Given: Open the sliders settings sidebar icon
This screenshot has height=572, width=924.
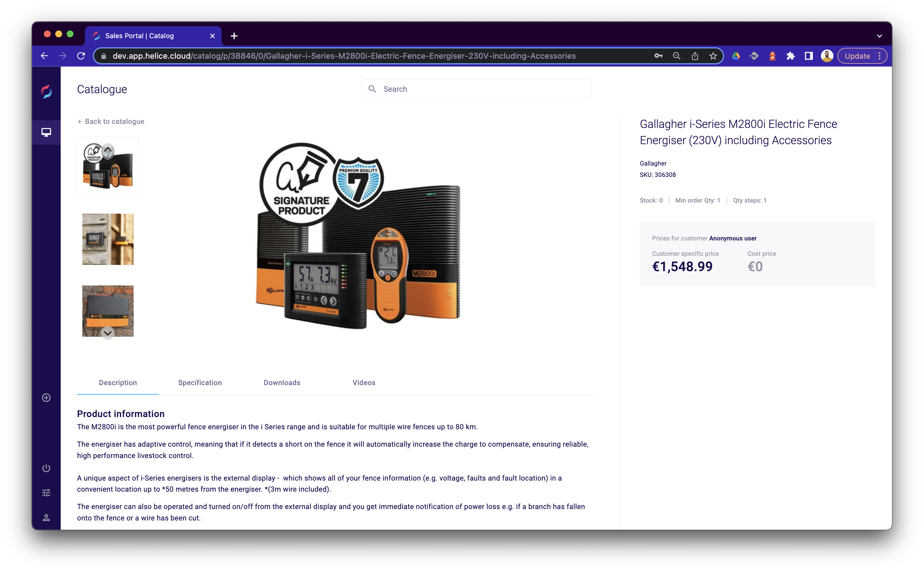Looking at the screenshot, I should [46, 493].
